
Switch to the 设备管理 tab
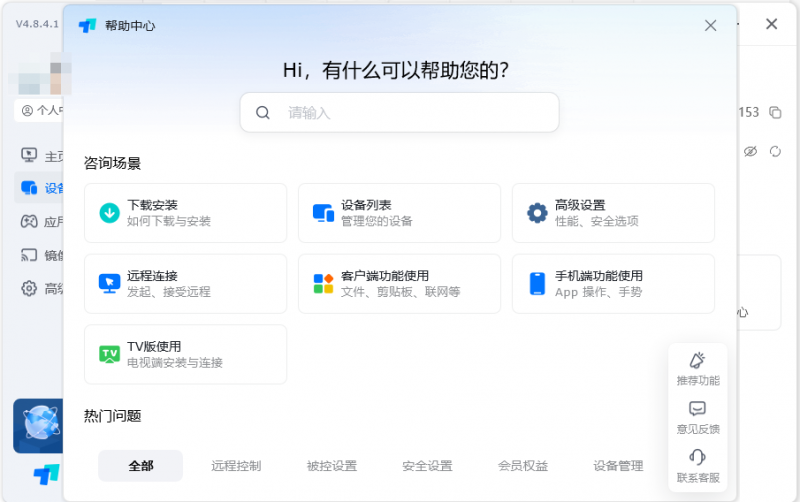coord(618,466)
